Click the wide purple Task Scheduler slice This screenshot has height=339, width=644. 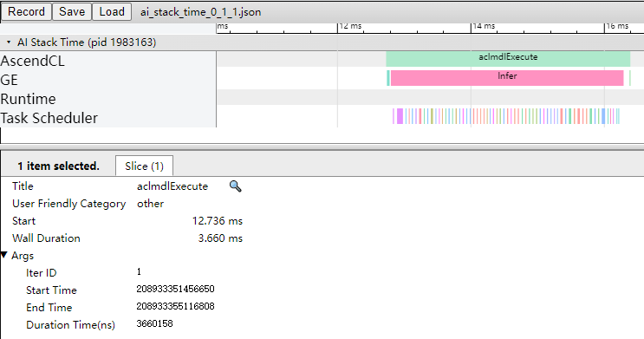pos(400,116)
